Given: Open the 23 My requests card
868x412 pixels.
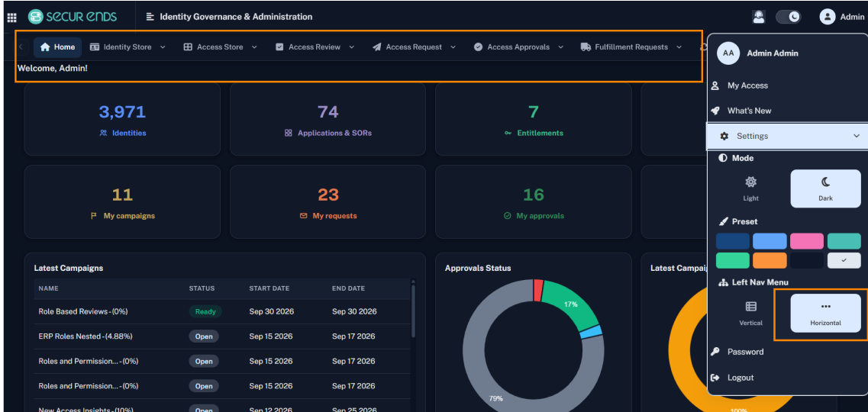Looking at the screenshot, I should 328,202.
